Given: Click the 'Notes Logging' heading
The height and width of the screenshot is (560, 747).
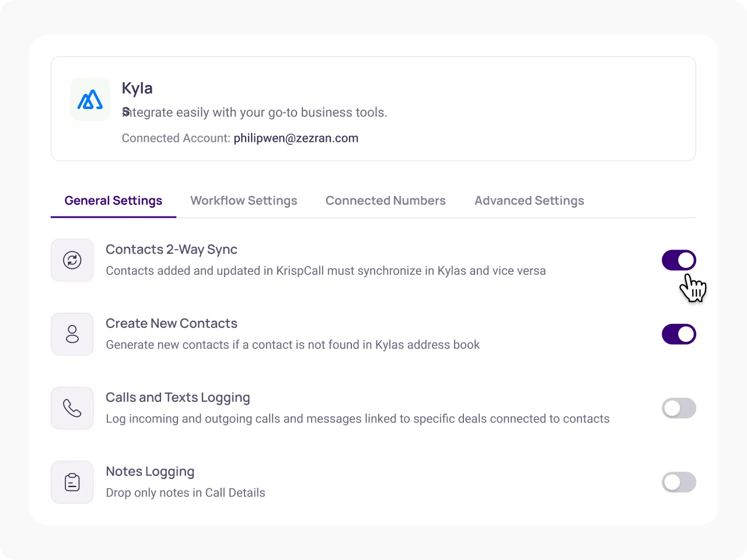Looking at the screenshot, I should tap(150, 472).
